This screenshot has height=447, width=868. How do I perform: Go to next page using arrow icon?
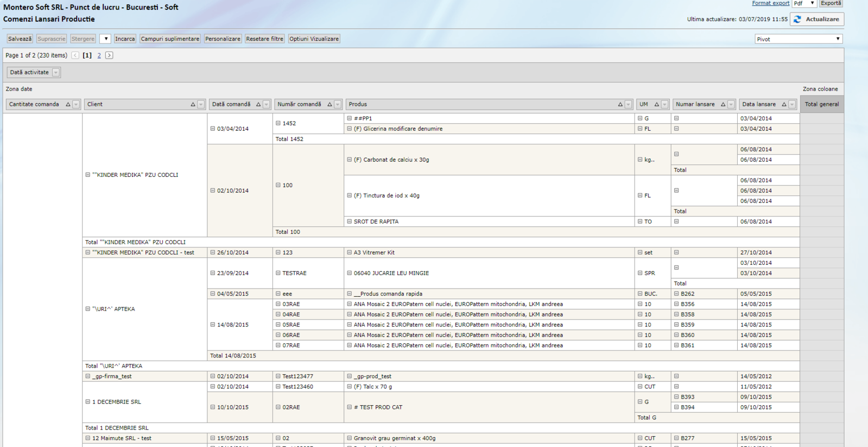pyautogui.click(x=109, y=55)
